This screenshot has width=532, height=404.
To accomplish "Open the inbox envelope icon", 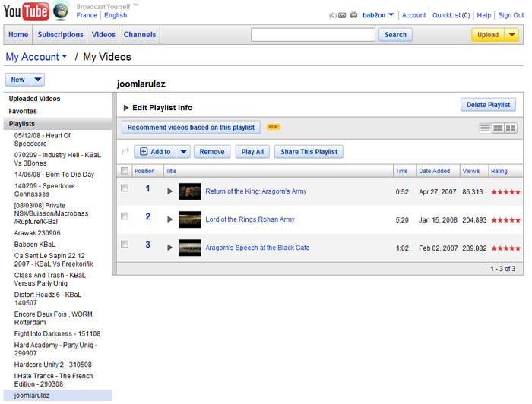I will [x=341, y=15].
